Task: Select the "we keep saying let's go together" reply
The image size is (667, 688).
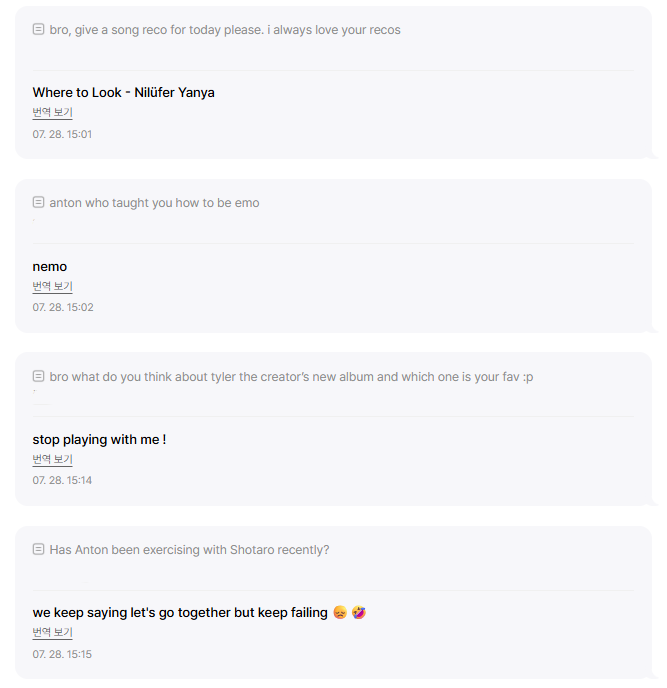Action: click(x=180, y=613)
